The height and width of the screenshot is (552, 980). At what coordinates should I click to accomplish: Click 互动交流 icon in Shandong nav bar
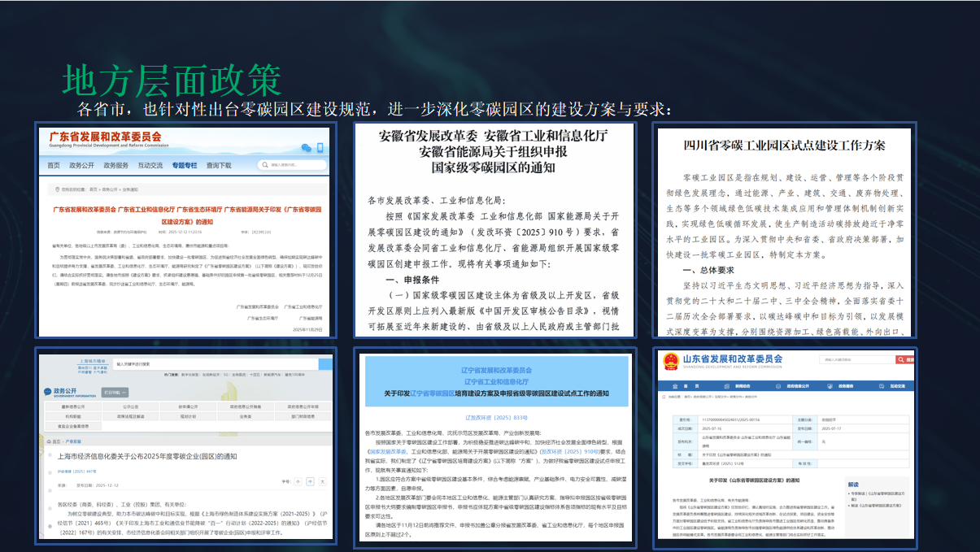(882, 386)
